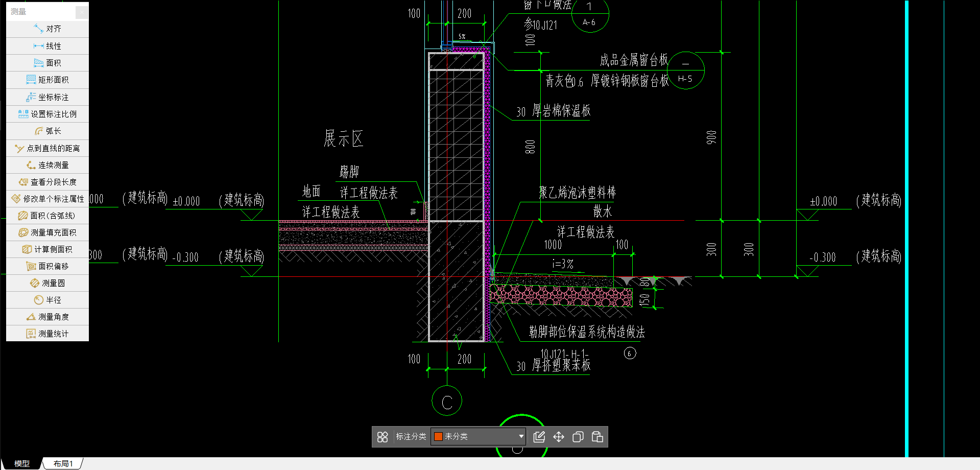Start 连续测量 continuous measurement
This screenshot has width=980, height=470.
point(47,165)
